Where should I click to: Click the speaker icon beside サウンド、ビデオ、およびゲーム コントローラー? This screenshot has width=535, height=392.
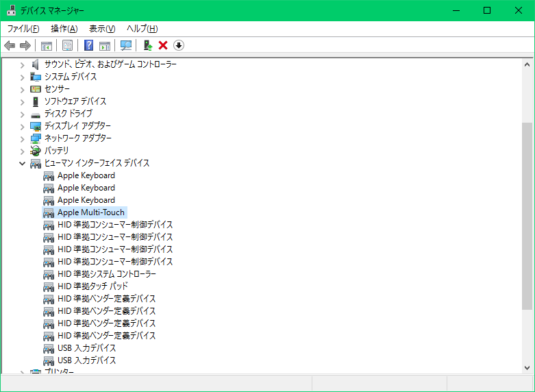click(36, 64)
